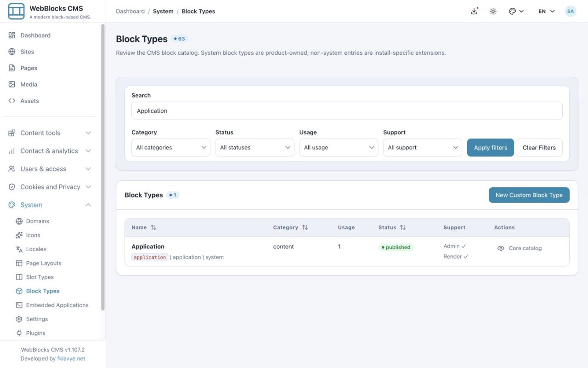Click the Page Layouts icon

coord(19,263)
